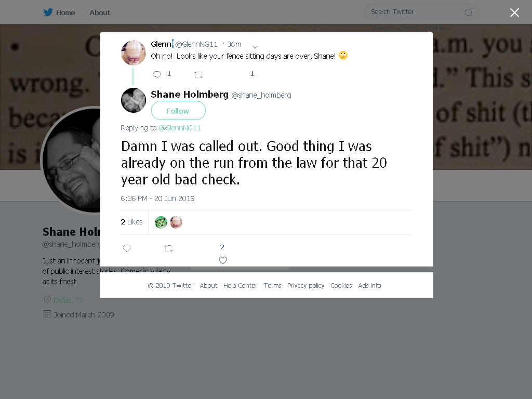Image resolution: width=532 pixels, height=399 pixels.
Task: Like Shane's tweet with the heart icon
Action: click(222, 260)
